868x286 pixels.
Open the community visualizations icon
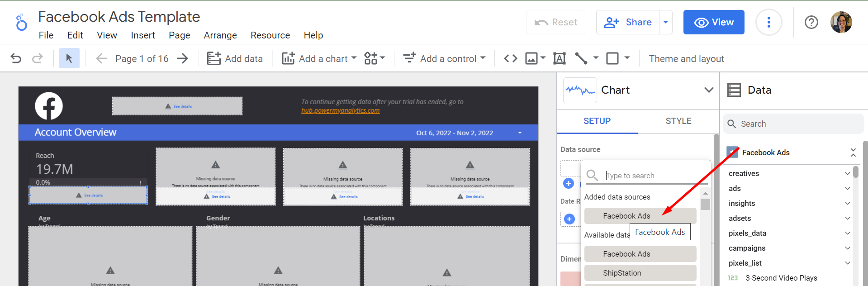(x=371, y=58)
